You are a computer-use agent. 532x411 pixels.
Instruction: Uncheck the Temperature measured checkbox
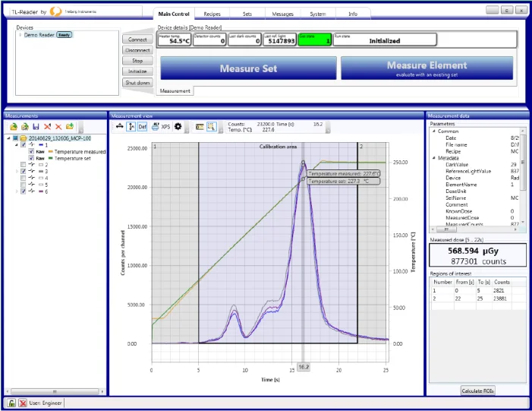tap(30, 151)
